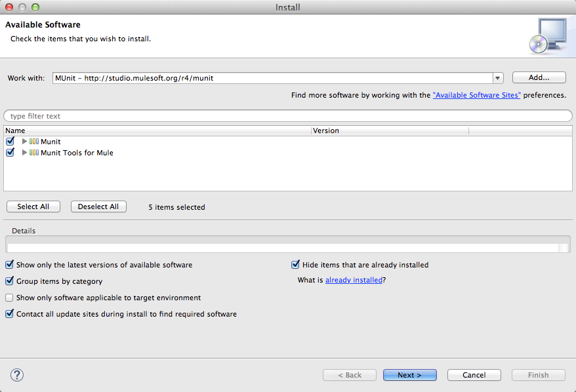Click the type filter text field

point(288,116)
